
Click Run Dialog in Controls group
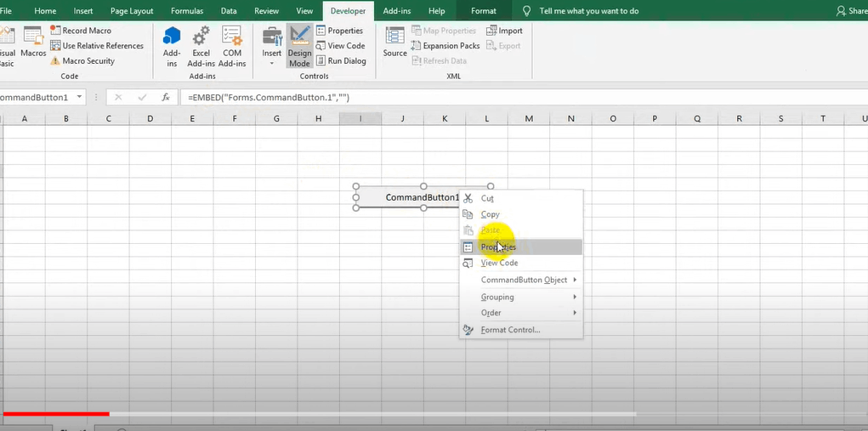coord(341,61)
